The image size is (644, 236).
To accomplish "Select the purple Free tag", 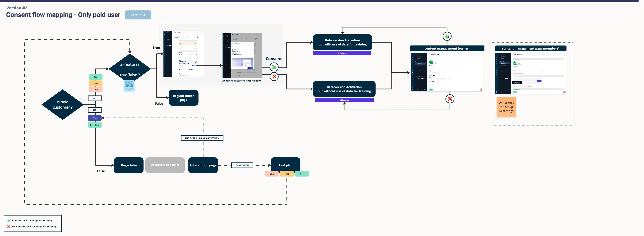I will point(95,118).
